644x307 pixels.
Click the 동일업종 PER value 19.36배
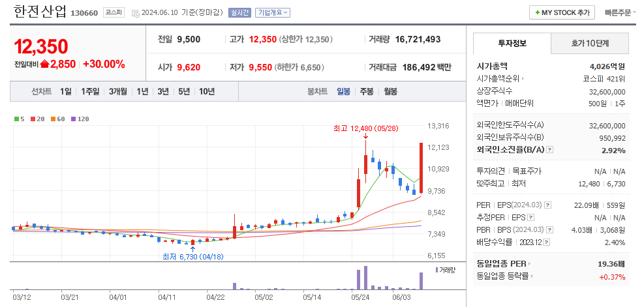point(611,263)
